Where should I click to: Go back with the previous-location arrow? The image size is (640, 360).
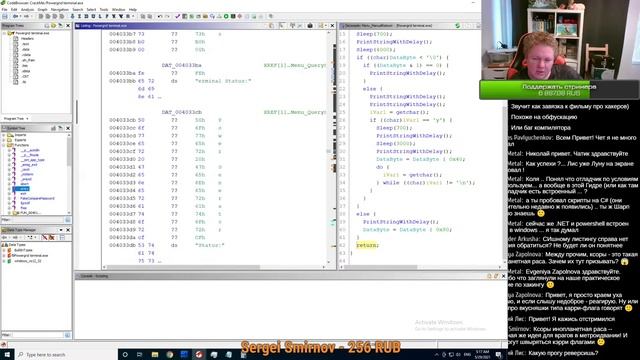(x=15, y=16)
